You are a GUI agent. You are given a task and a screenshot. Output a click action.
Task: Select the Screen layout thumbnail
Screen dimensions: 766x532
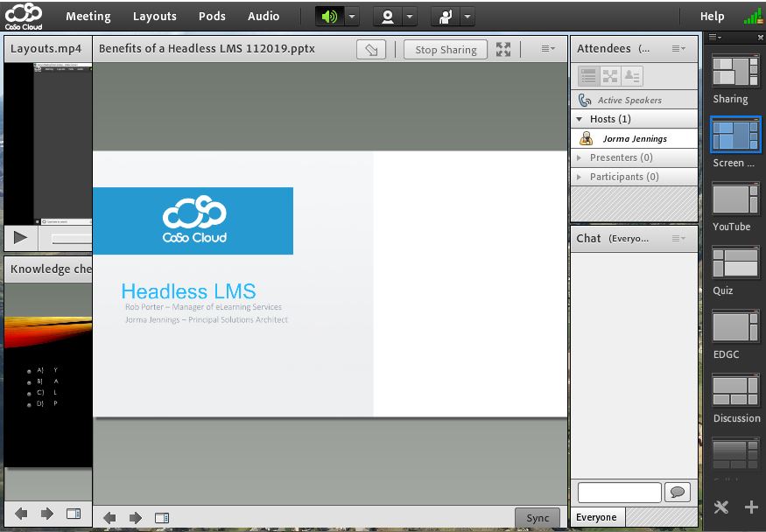coord(735,135)
